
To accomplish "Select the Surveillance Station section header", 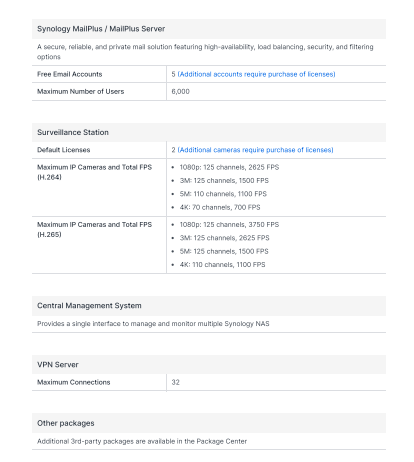I will (73, 132).
